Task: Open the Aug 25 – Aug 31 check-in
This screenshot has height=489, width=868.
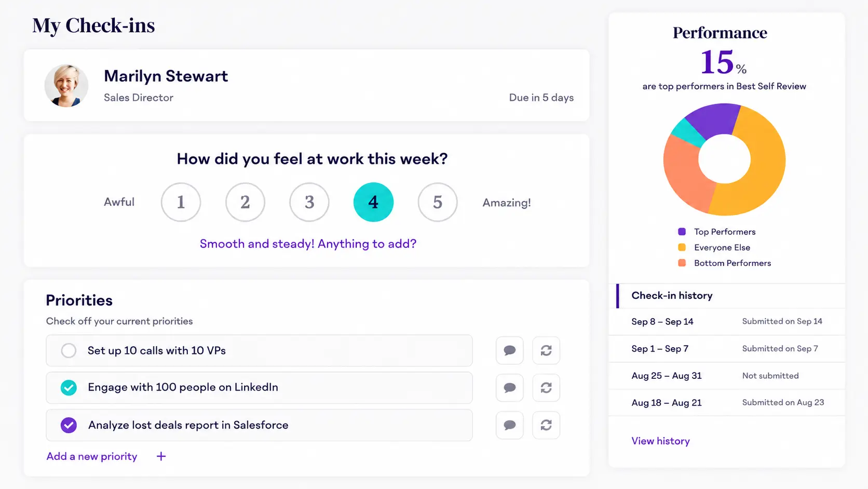Action: 727,376
